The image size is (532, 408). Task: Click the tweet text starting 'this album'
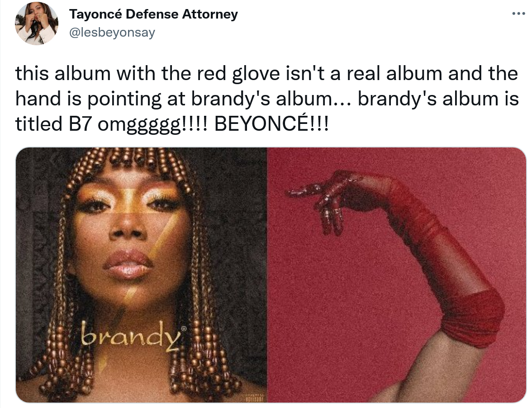[267, 98]
